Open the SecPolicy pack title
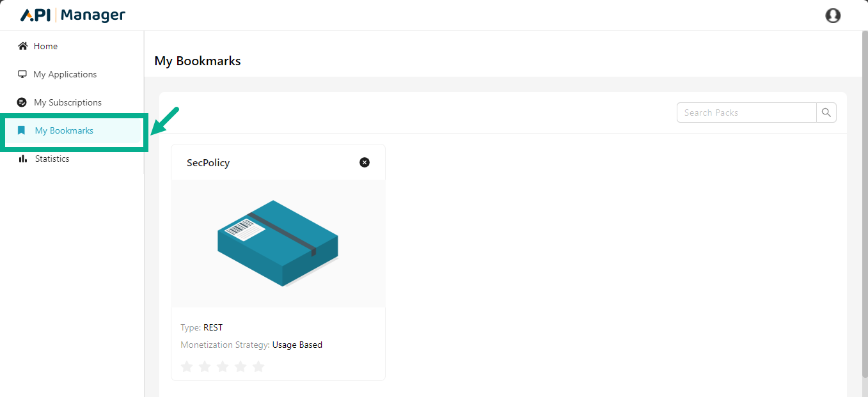Image resolution: width=868 pixels, height=397 pixels. coord(208,163)
